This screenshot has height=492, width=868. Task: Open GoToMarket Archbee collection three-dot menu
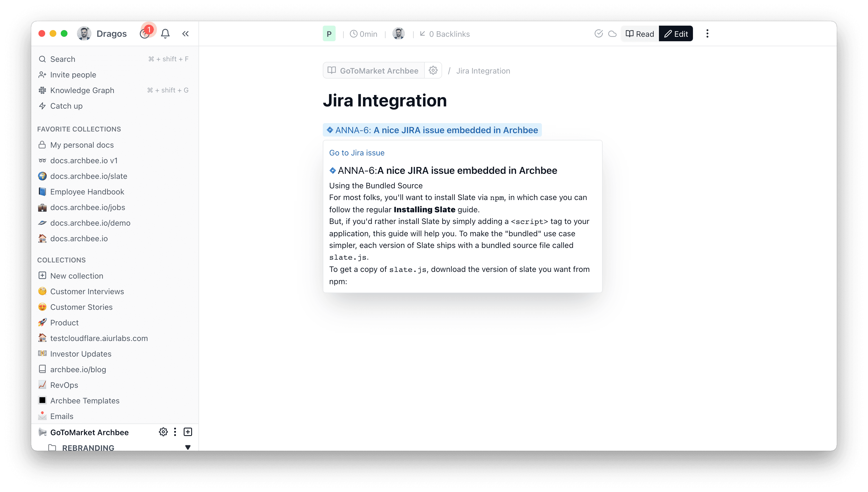tap(175, 432)
